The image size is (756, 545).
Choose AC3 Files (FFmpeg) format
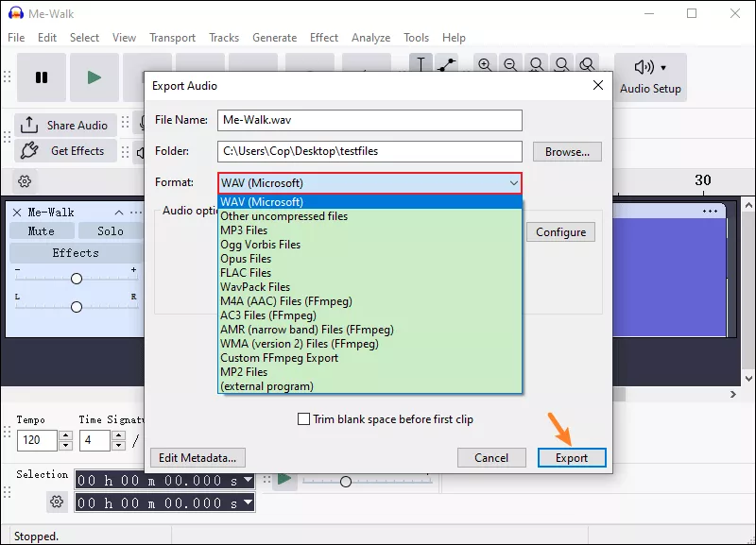369,315
